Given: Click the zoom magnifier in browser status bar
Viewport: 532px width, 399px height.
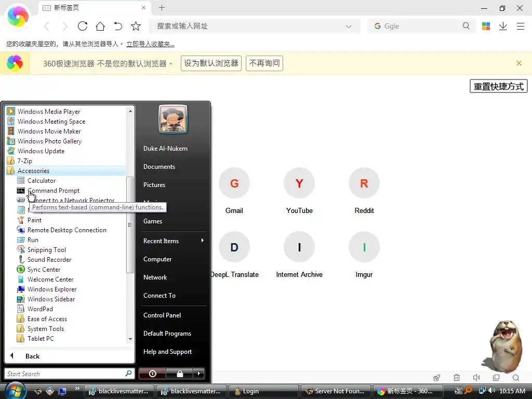Looking at the screenshot, I should click(x=516, y=378).
